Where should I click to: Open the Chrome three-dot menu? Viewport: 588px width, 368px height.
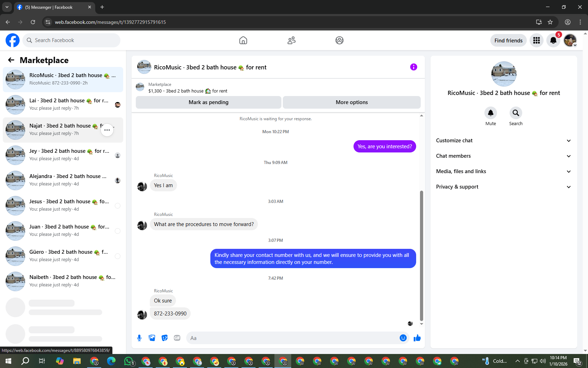[x=580, y=22]
